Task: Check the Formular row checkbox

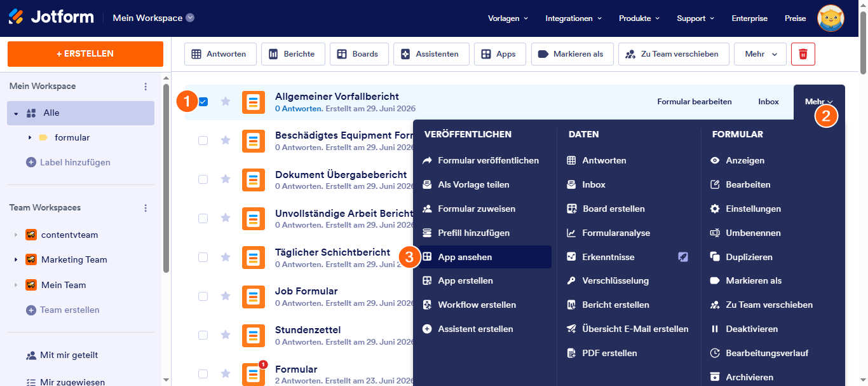Action: 203,374
